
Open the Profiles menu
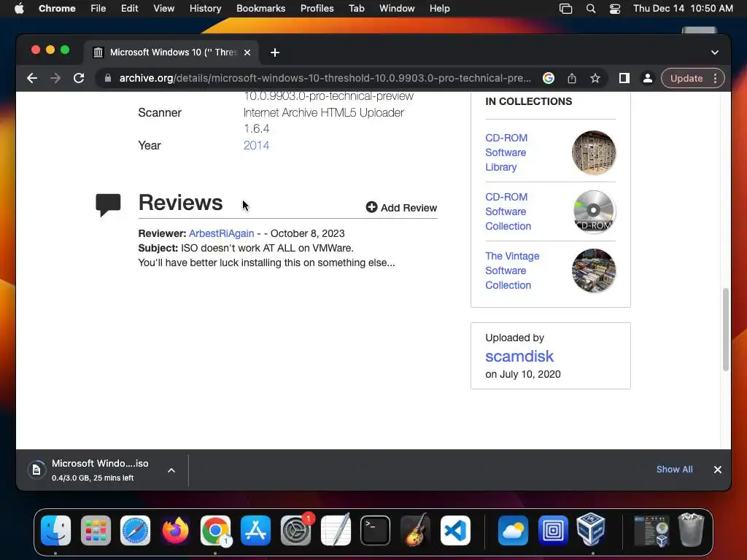click(x=317, y=8)
